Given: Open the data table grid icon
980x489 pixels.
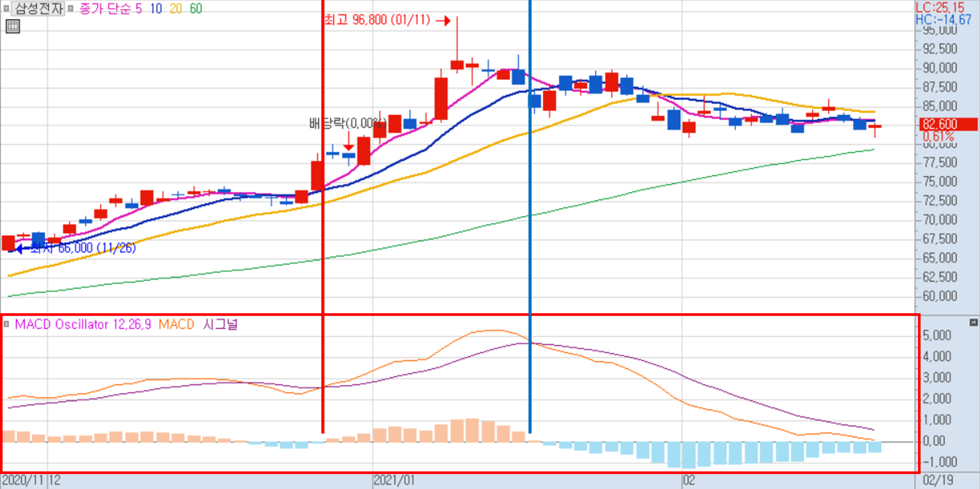Looking at the screenshot, I should tap(13, 26).
